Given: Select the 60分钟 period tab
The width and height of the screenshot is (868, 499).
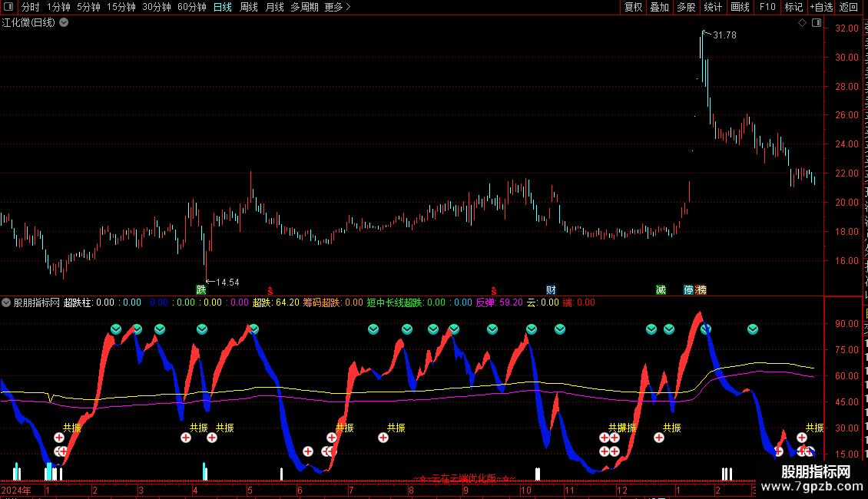Looking at the screenshot, I should click(191, 7).
